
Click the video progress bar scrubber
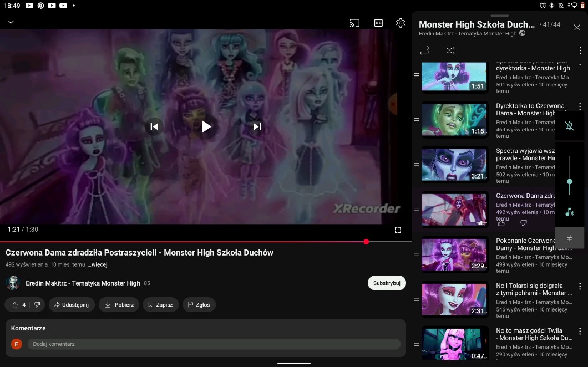click(366, 242)
